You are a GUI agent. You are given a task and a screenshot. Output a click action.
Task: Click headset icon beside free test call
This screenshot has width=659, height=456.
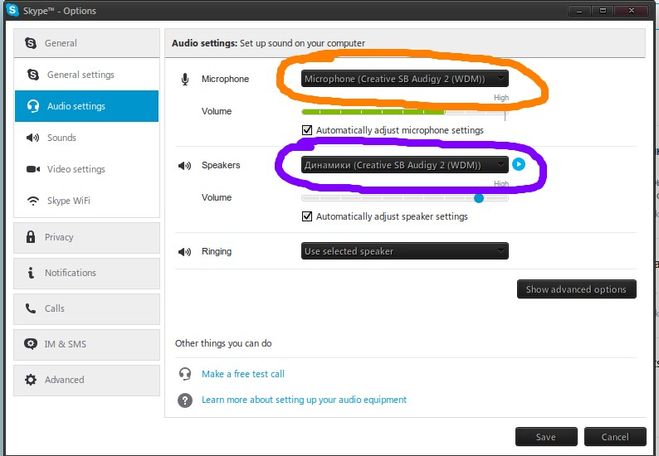pyautogui.click(x=185, y=374)
